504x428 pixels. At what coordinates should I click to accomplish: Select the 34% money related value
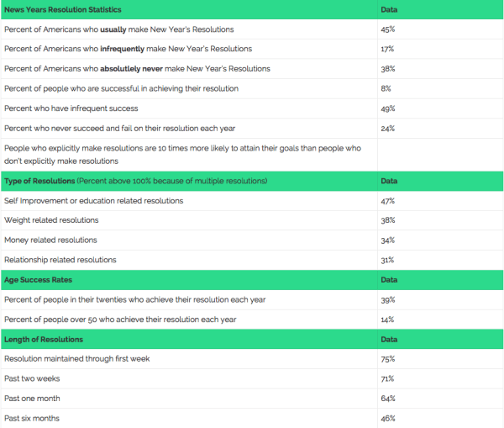[387, 240]
